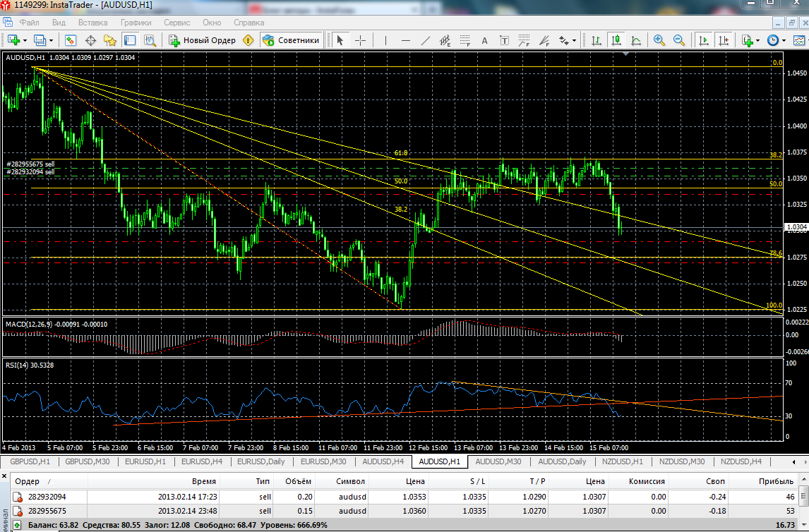Click the Arrows objects icon
Image resolution: width=809 pixels, height=532 pixels.
pos(564,40)
